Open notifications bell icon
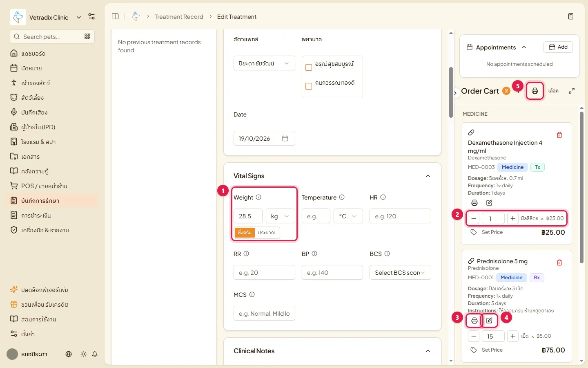 (95, 354)
